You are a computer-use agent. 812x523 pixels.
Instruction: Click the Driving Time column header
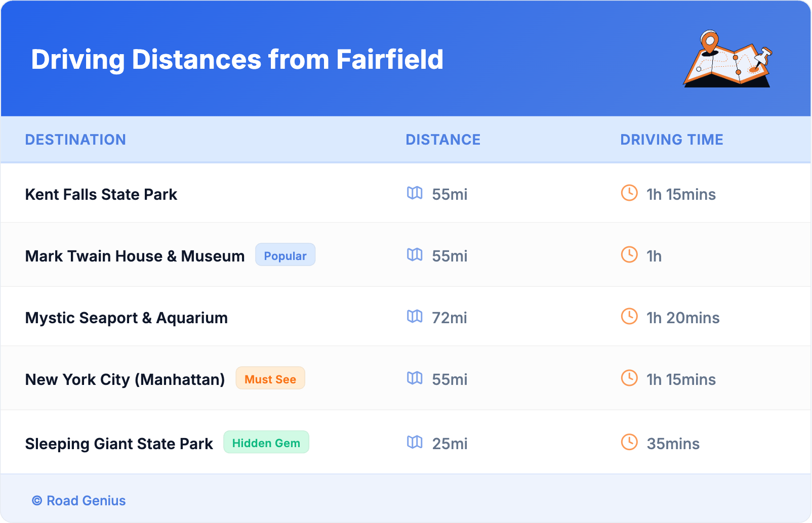[x=672, y=140]
